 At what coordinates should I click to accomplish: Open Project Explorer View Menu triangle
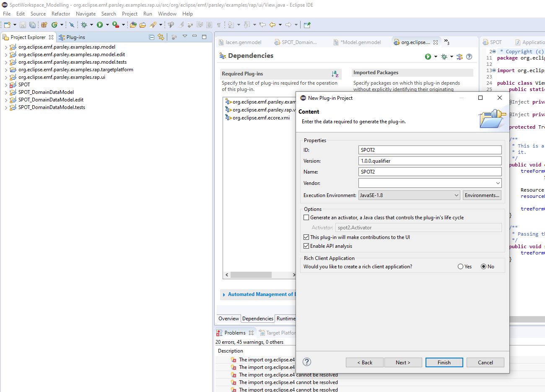pos(185,36)
